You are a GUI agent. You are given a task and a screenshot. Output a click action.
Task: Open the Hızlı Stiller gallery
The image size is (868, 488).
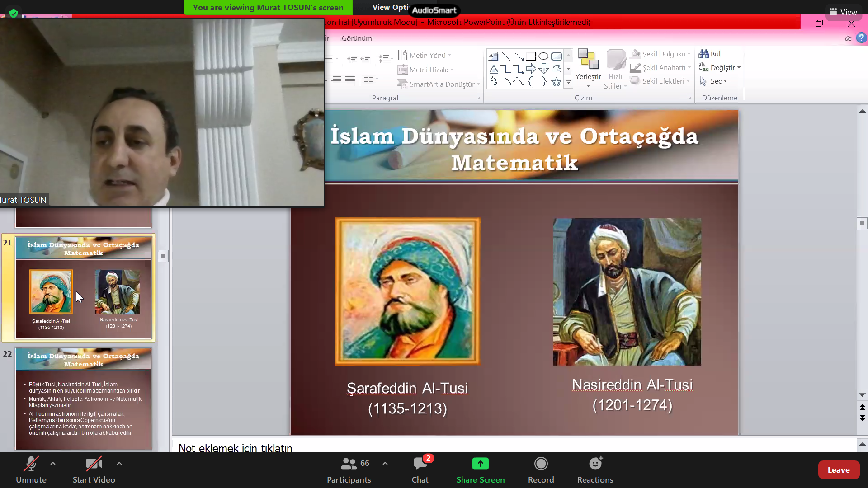[615, 69]
